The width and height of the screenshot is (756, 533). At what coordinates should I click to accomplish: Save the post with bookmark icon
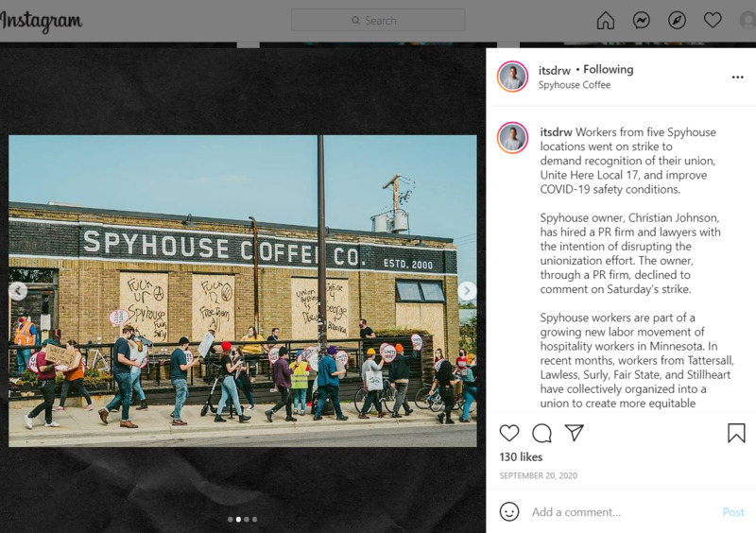coord(736,433)
